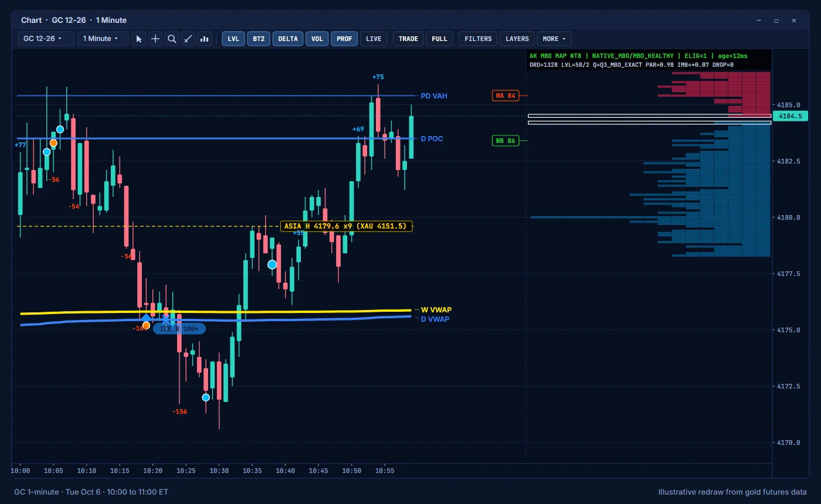
Task: Select the arrow pointer tool
Action: [139, 39]
